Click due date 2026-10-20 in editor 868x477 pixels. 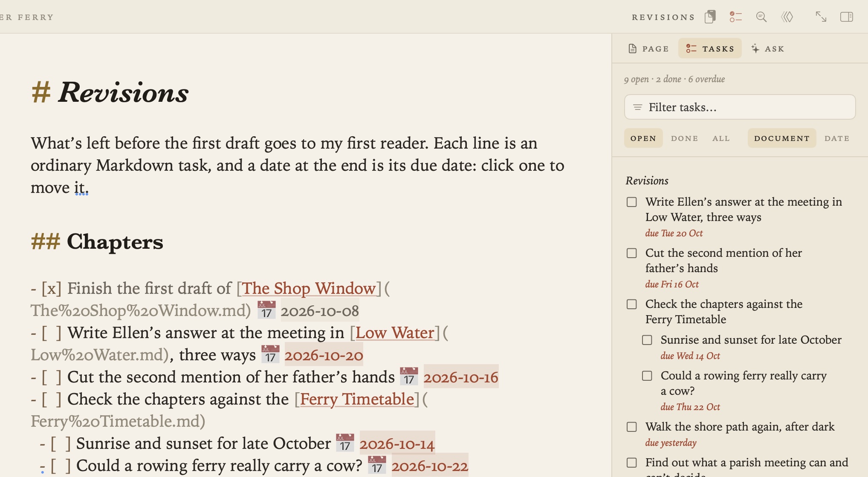click(x=324, y=355)
